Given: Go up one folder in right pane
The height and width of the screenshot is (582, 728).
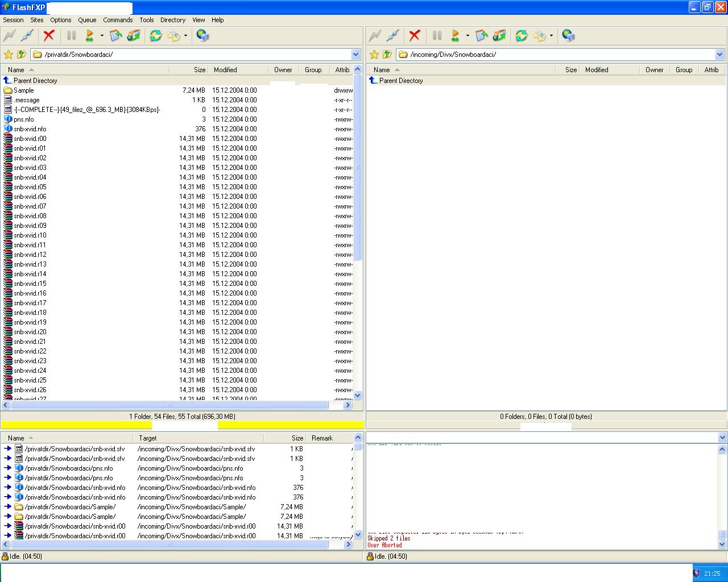Looking at the screenshot, I should coord(387,55).
